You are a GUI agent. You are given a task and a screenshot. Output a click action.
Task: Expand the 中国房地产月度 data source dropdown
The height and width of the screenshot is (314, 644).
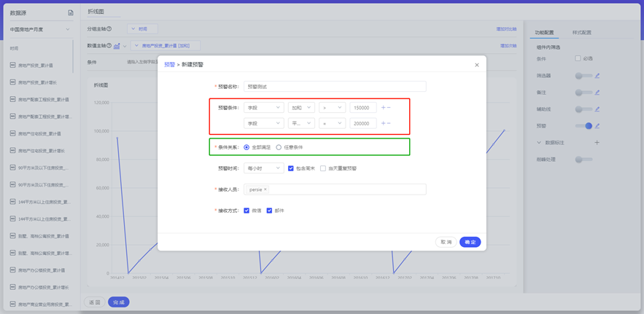[68, 30]
